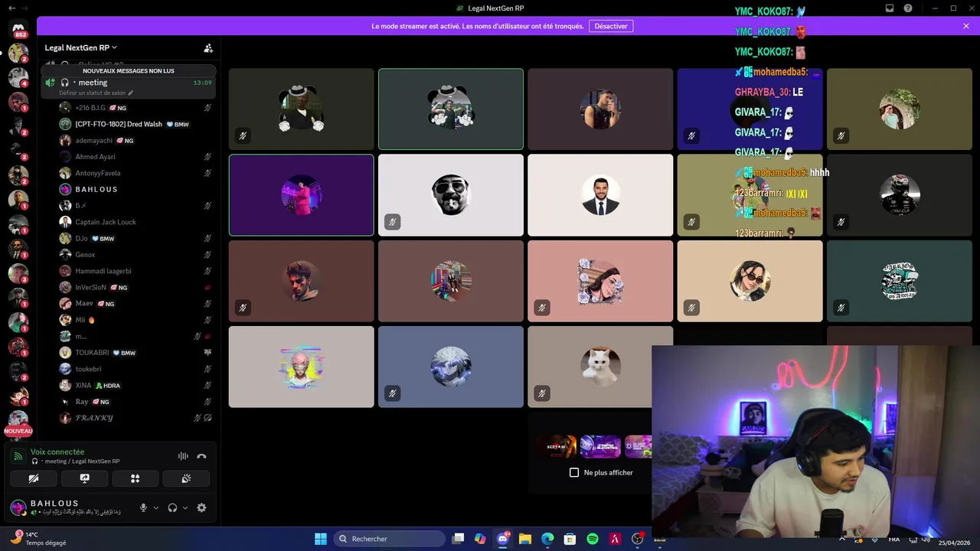980x551 pixels.
Task: Select participant Ahmed Ayari
Action: click(136, 157)
